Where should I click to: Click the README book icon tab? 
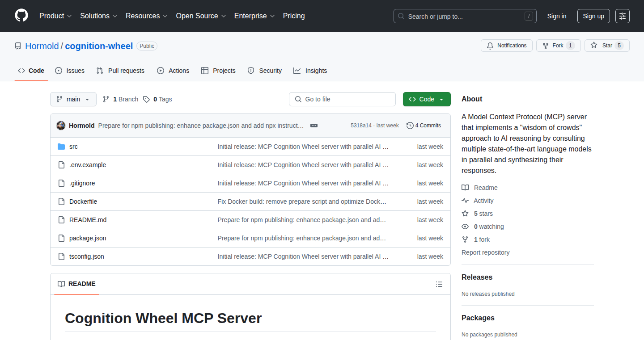coord(76,284)
